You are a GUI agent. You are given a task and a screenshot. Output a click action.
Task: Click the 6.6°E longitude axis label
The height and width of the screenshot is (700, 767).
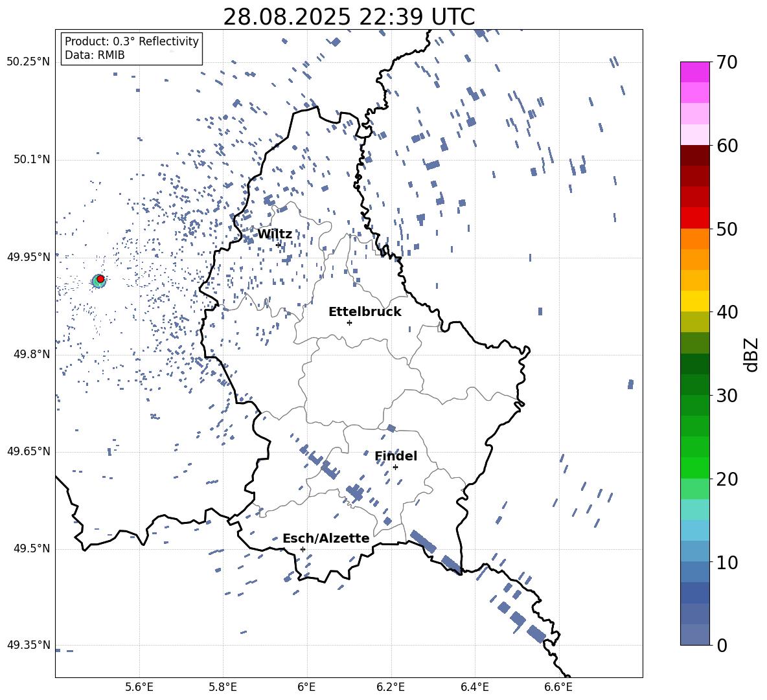[558, 687]
